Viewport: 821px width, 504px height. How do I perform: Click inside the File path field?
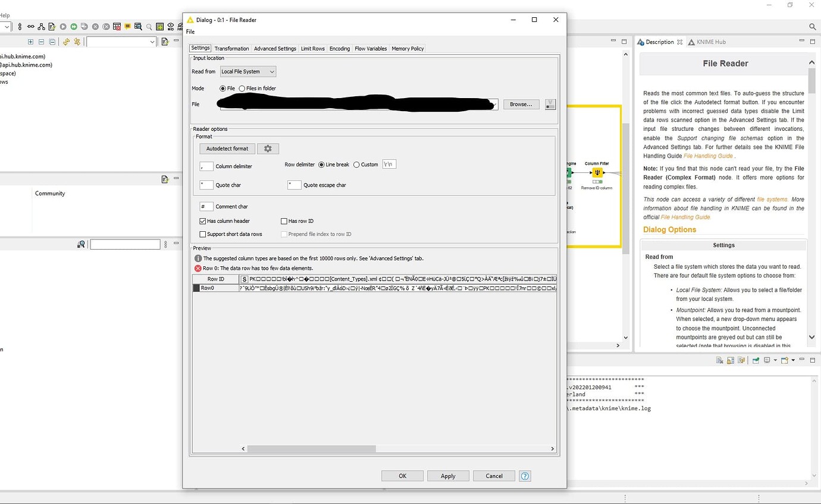(357, 104)
